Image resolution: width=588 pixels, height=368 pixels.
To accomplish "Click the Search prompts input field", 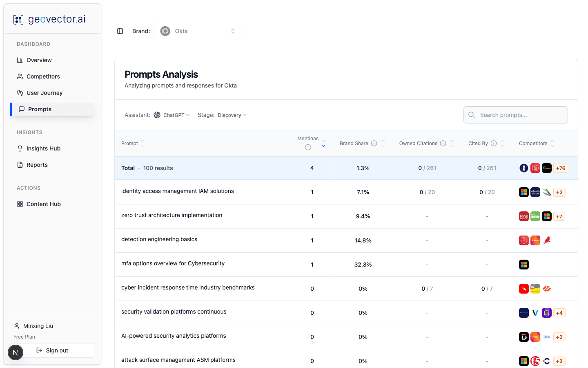I will (x=515, y=115).
